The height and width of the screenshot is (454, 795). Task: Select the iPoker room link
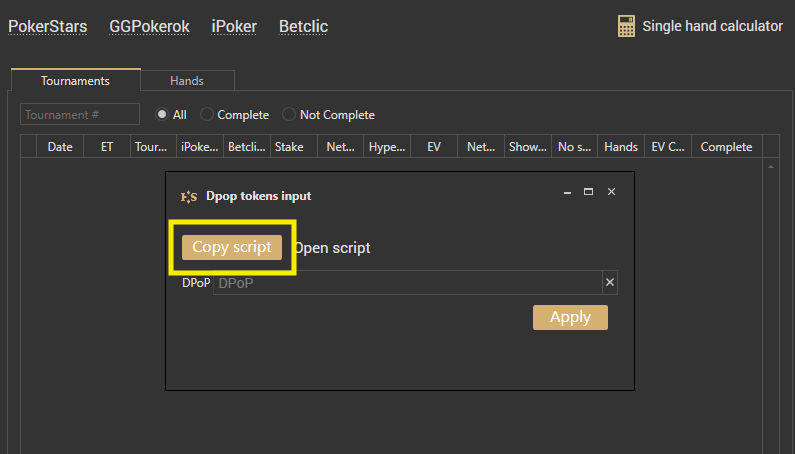coord(234,26)
